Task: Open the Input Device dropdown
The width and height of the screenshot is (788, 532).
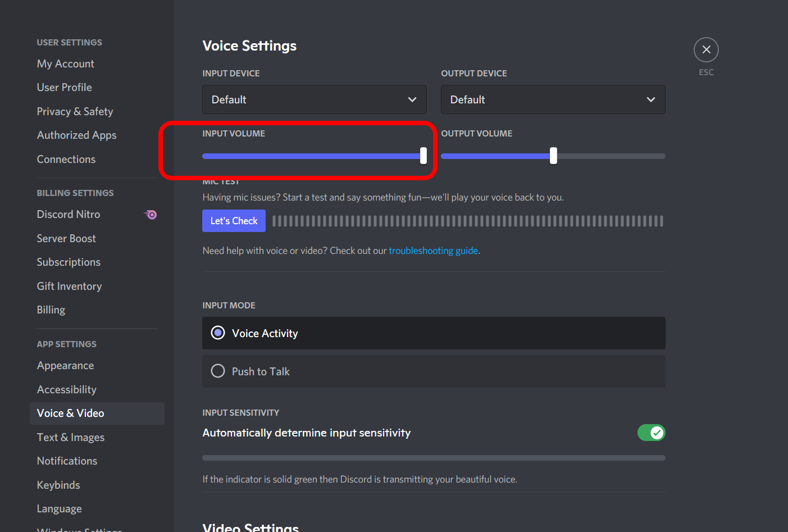Action: 315,99
